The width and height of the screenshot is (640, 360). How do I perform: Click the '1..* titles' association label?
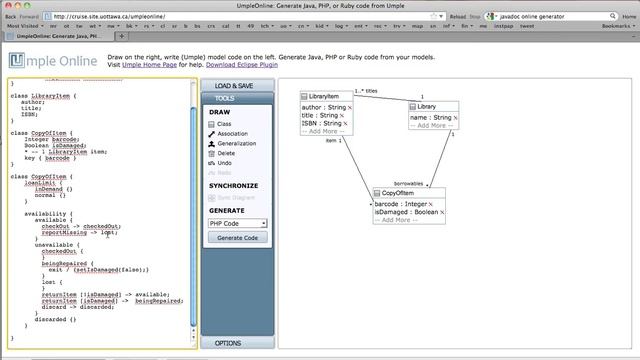(366, 91)
